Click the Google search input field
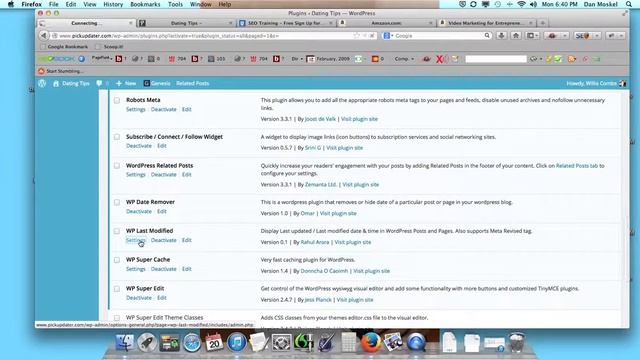 [439, 36]
